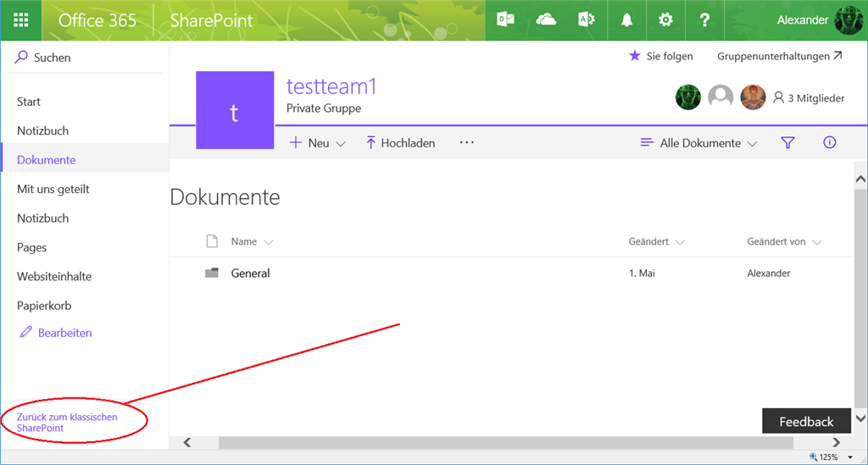Open Outlook from the header bar
The height and width of the screenshot is (465, 868).
(x=505, y=20)
